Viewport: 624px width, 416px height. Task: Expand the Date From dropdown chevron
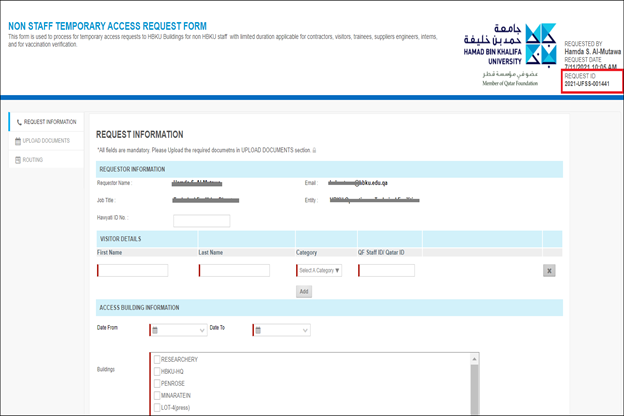[x=202, y=330]
